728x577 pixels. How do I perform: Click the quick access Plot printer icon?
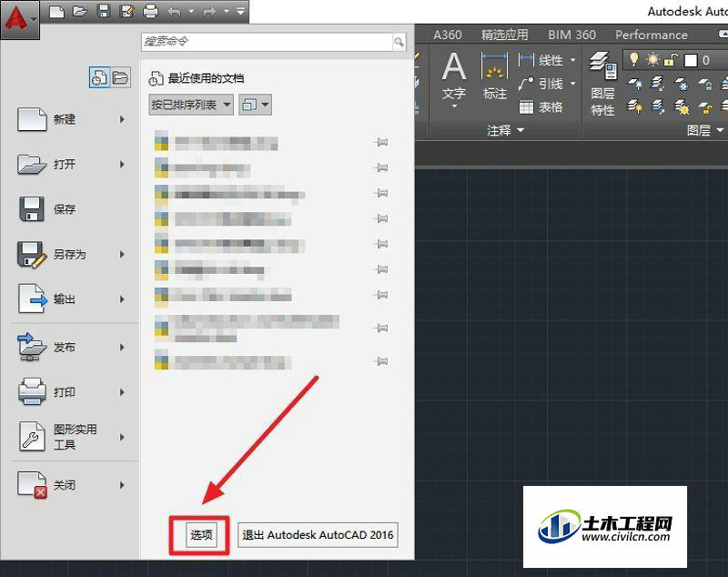click(x=150, y=11)
